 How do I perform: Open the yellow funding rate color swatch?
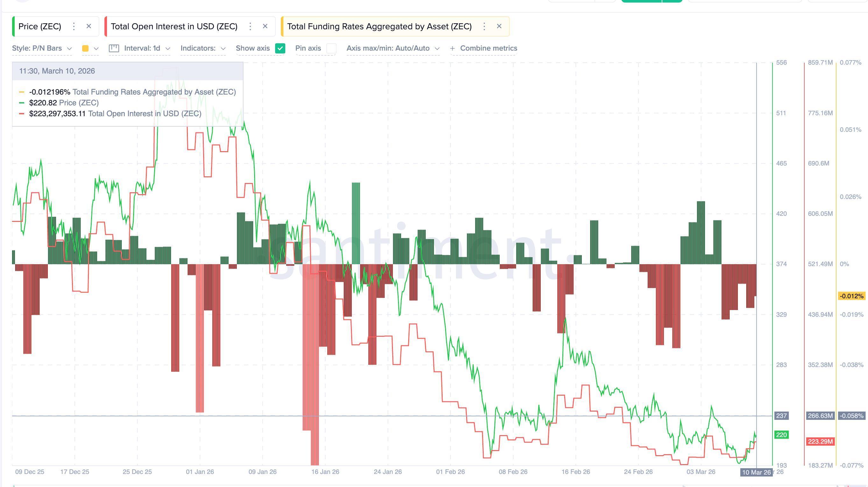point(87,48)
